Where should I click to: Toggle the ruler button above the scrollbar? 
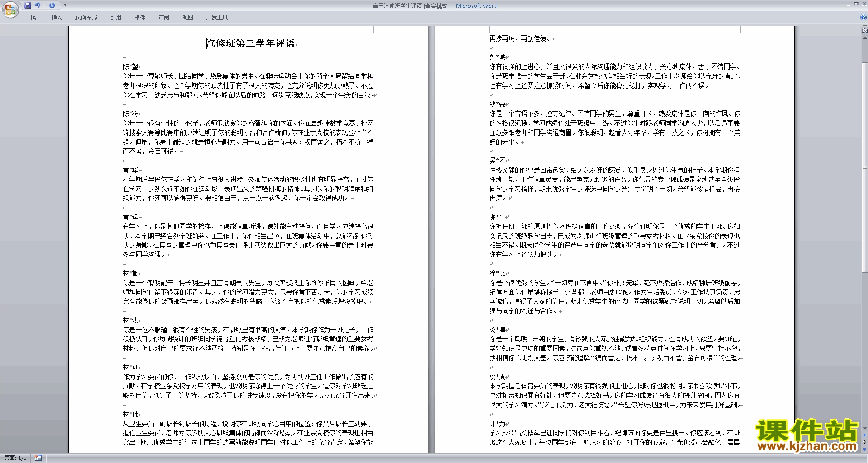coord(865,31)
